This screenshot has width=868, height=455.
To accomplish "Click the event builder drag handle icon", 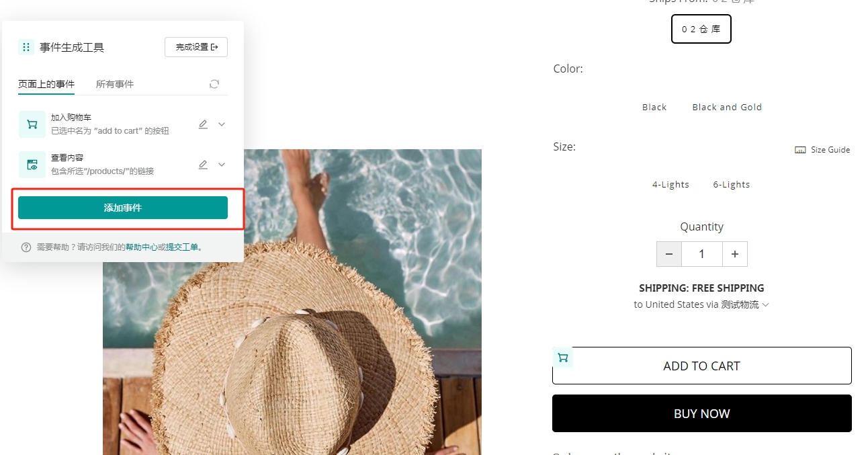I will click(x=26, y=47).
